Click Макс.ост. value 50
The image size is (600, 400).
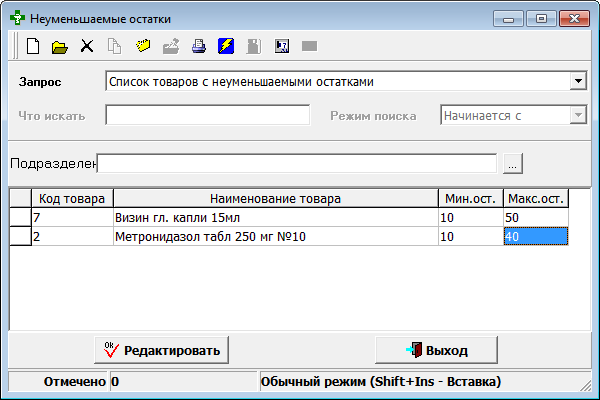pos(536,217)
